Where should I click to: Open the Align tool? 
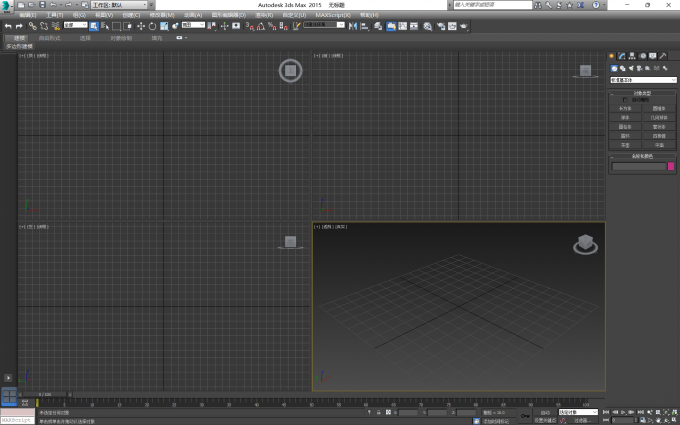click(364, 26)
